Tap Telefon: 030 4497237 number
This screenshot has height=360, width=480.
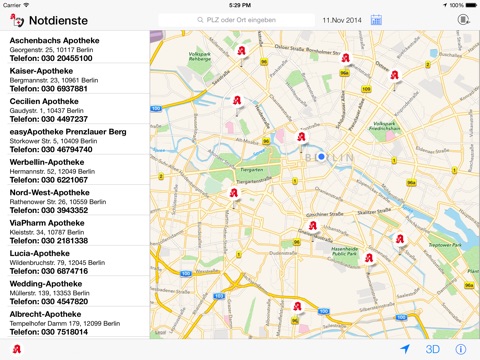click(x=49, y=119)
